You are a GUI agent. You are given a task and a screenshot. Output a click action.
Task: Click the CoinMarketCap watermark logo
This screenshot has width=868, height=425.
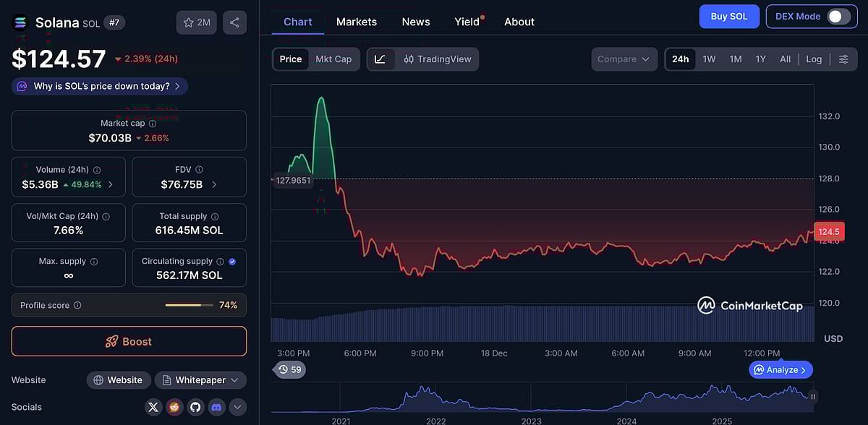[x=706, y=306]
